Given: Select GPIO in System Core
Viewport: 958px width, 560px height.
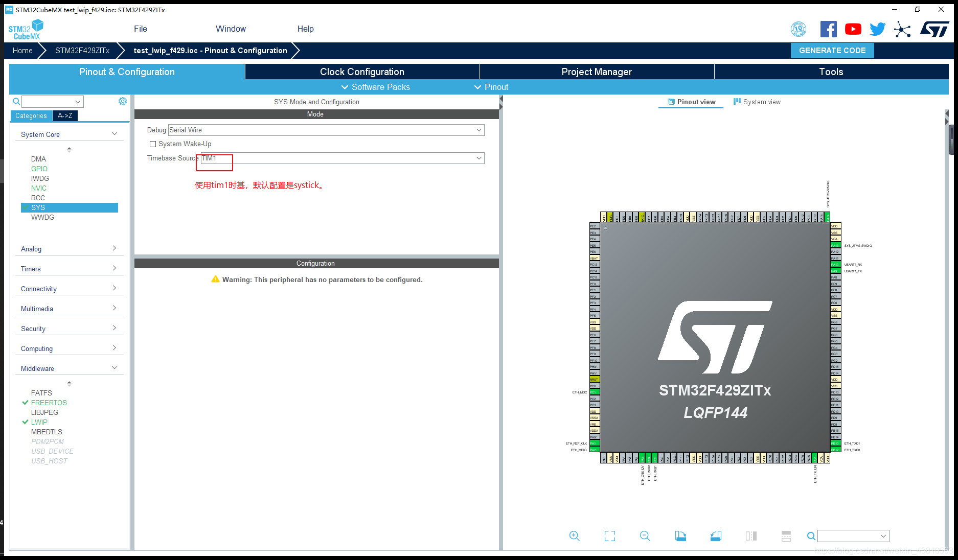Looking at the screenshot, I should (x=39, y=169).
